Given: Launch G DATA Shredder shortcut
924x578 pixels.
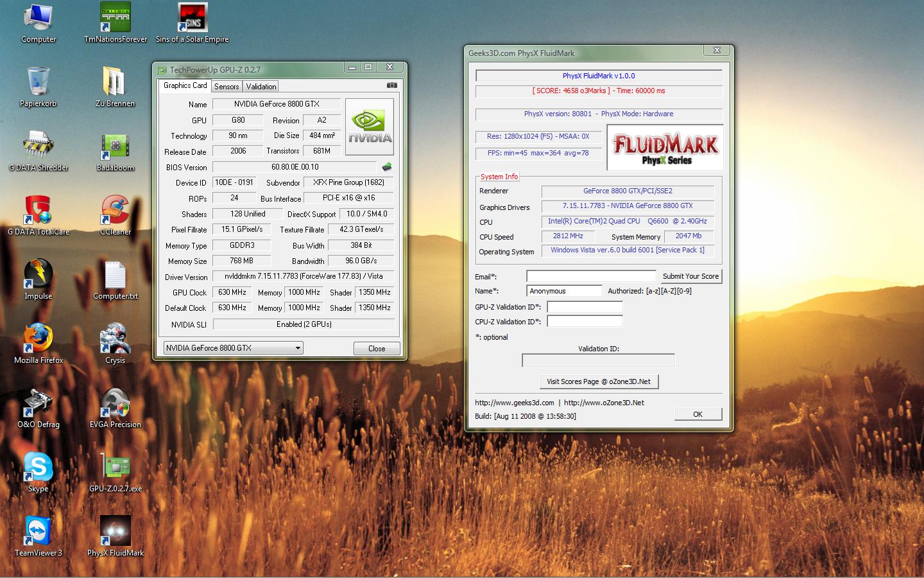Looking at the screenshot, I should 38,152.
